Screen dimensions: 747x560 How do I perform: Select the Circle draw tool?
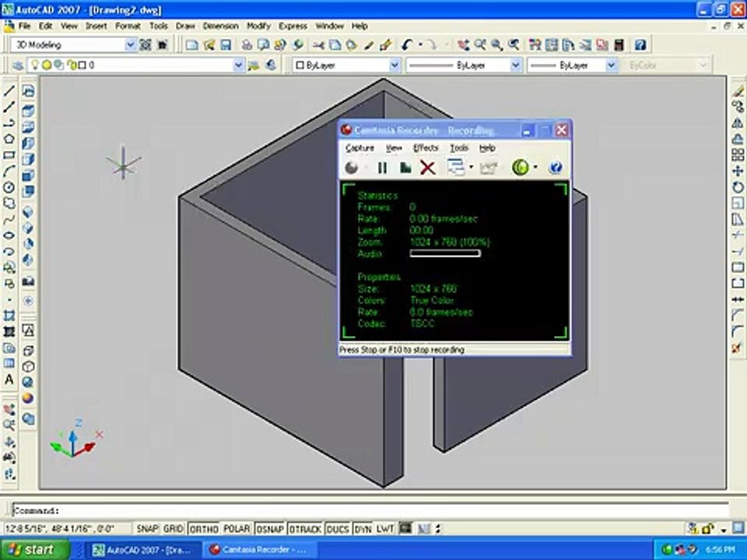[x=9, y=187]
